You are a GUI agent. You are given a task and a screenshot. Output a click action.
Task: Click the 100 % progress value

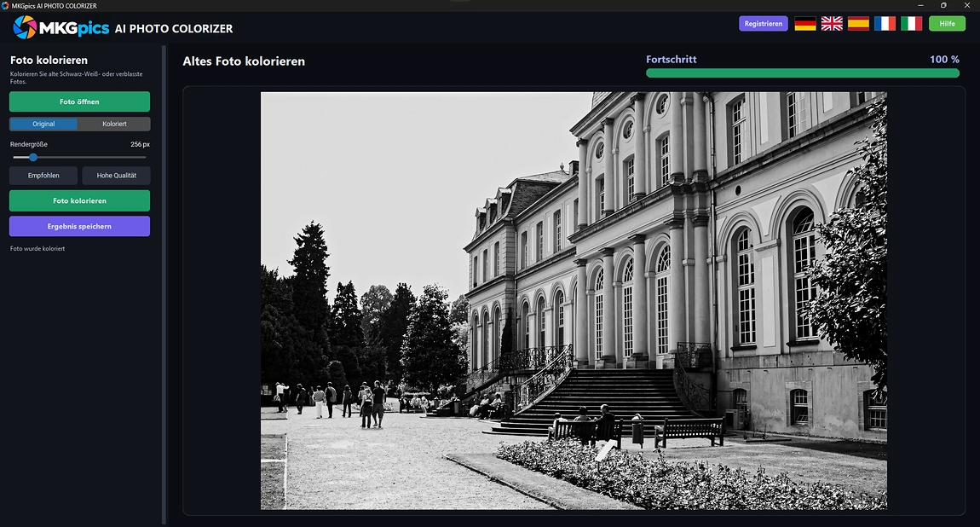(x=944, y=60)
